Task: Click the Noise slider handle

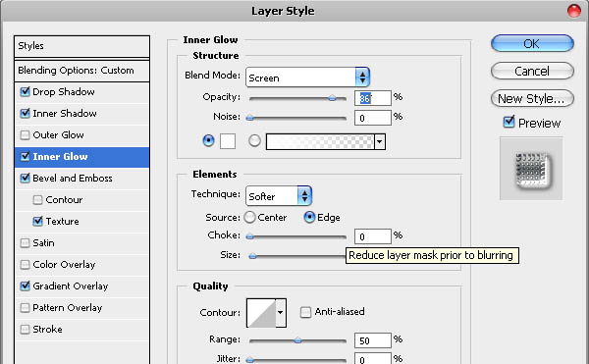Action: click(249, 118)
